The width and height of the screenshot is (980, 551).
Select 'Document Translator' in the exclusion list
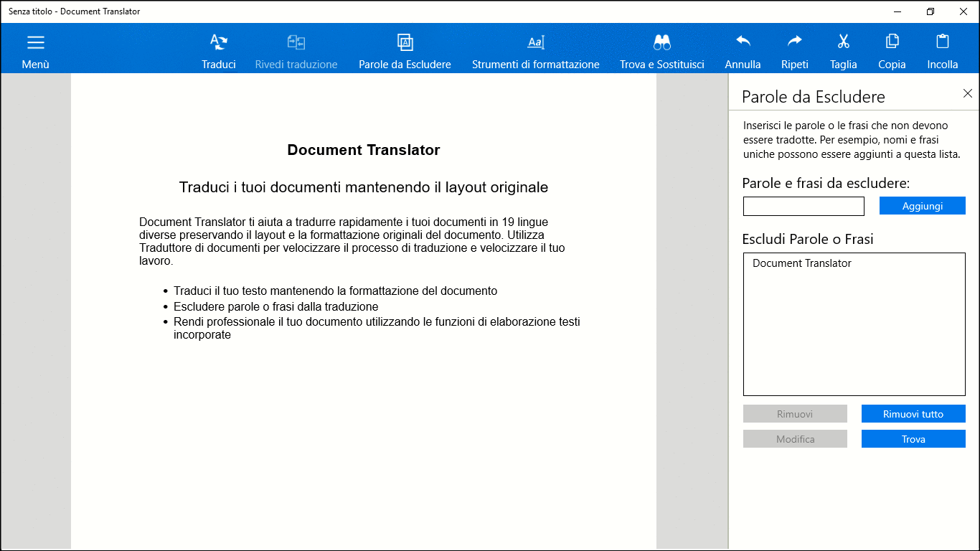(802, 263)
